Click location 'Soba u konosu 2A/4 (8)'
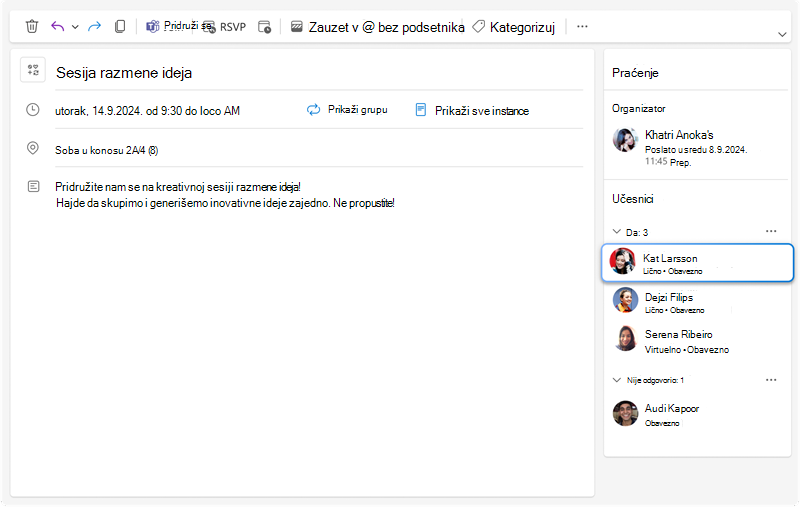800x507 pixels. (x=107, y=150)
